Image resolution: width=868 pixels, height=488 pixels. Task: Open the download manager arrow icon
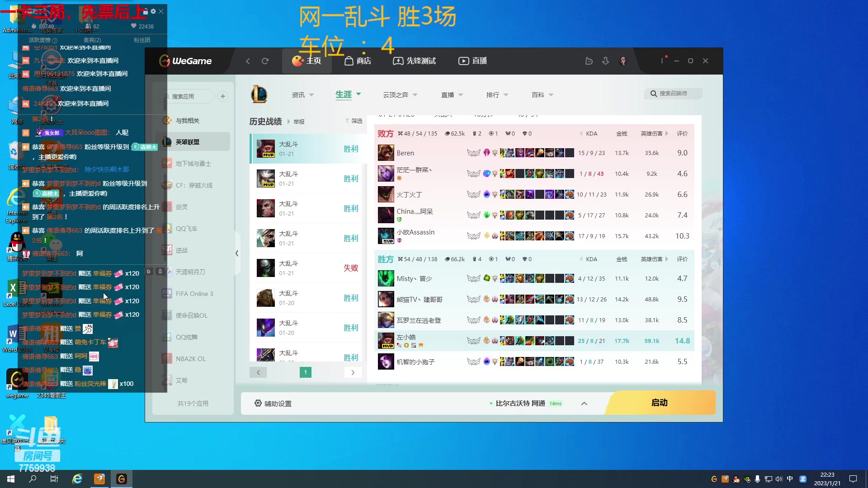(x=606, y=61)
